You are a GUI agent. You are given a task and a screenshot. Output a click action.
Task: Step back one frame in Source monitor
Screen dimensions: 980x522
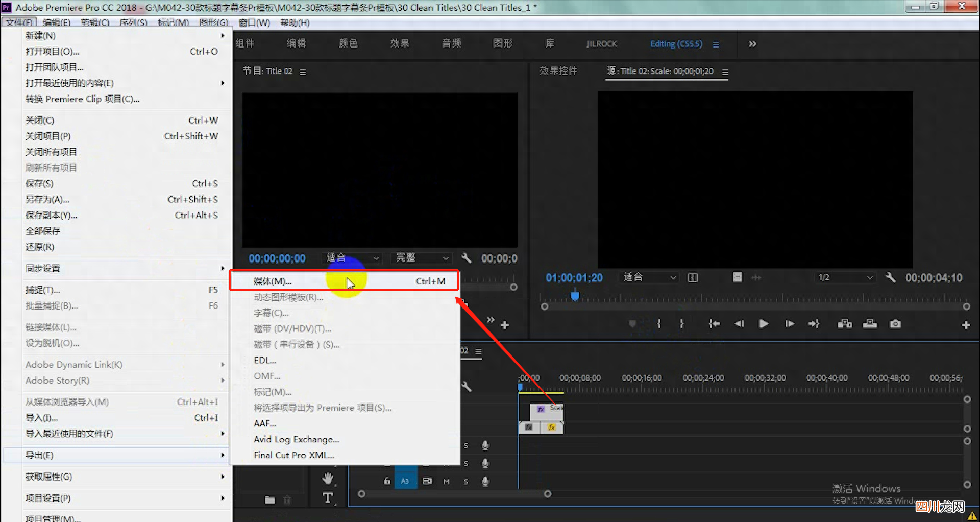coord(739,324)
